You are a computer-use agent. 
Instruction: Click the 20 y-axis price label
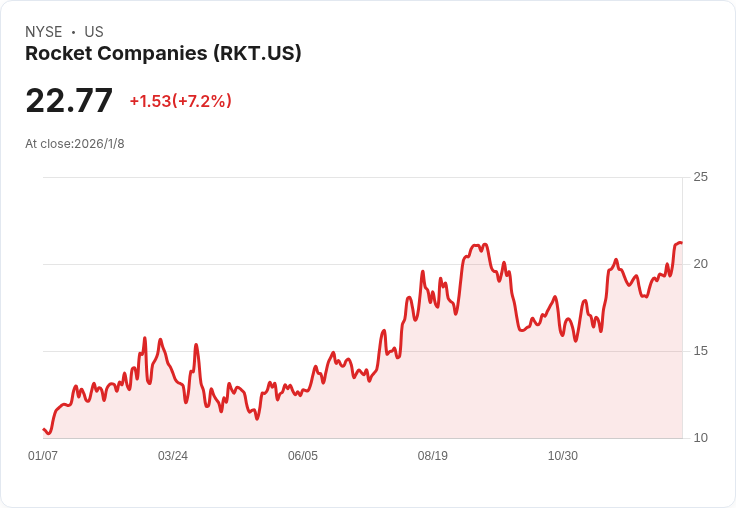pyautogui.click(x=700, y=264)
